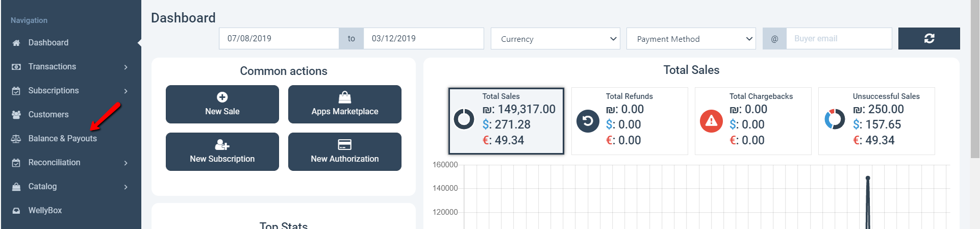This screenshot has height=229, width=980.
Task: Click the '120000' chart axis label
Action: click(445, 212)
